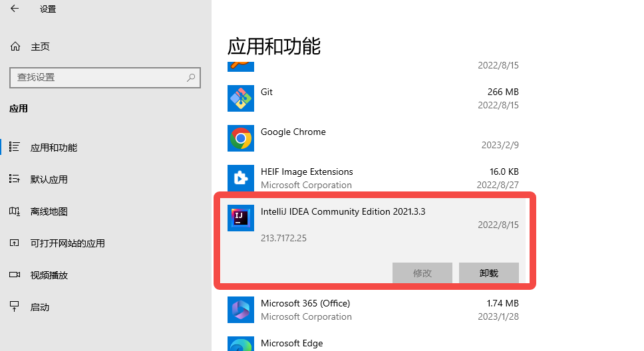
Task: Open 启动 in the sidebar
Action: point(40,307)
